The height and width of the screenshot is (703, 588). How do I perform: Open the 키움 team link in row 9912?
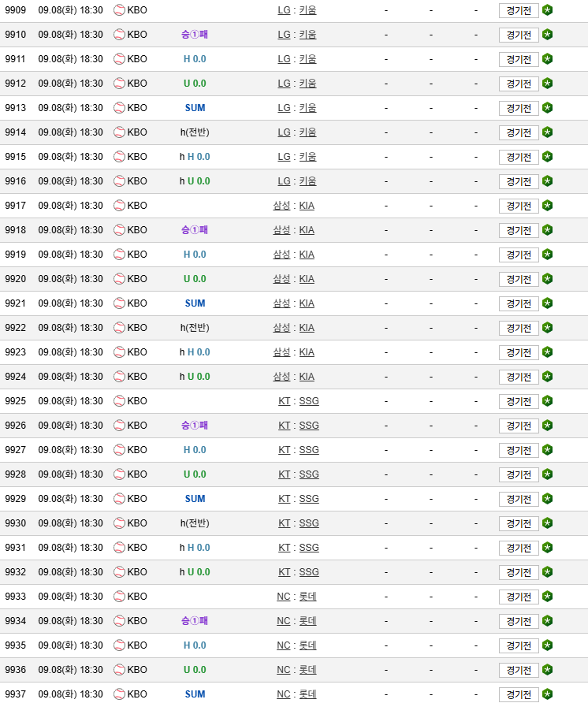click(x=307, y=84)
